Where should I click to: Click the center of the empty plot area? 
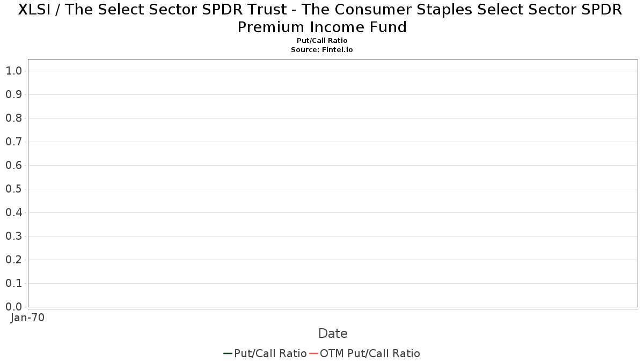tap(333, 183)
